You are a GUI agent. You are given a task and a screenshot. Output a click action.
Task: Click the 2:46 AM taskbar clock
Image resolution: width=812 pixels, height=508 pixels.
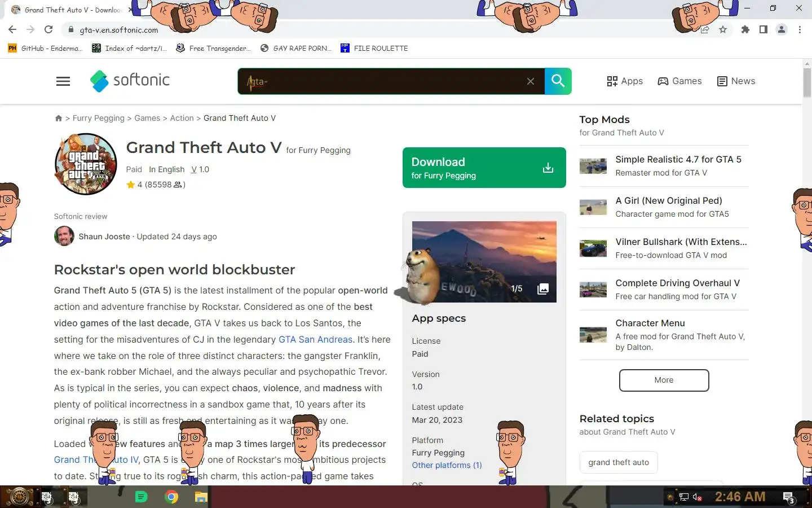pos(740,497)
